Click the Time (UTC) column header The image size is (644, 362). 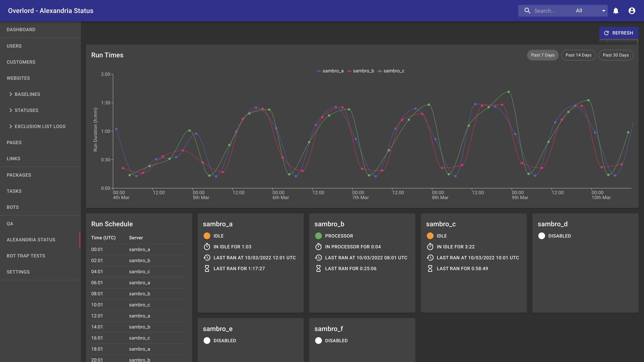(103, 238)
